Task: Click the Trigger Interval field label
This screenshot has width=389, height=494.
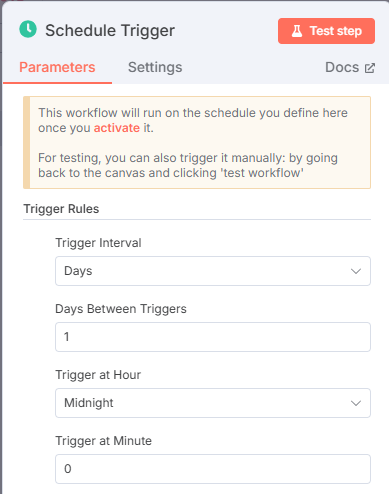Action: tap(98, 243)
